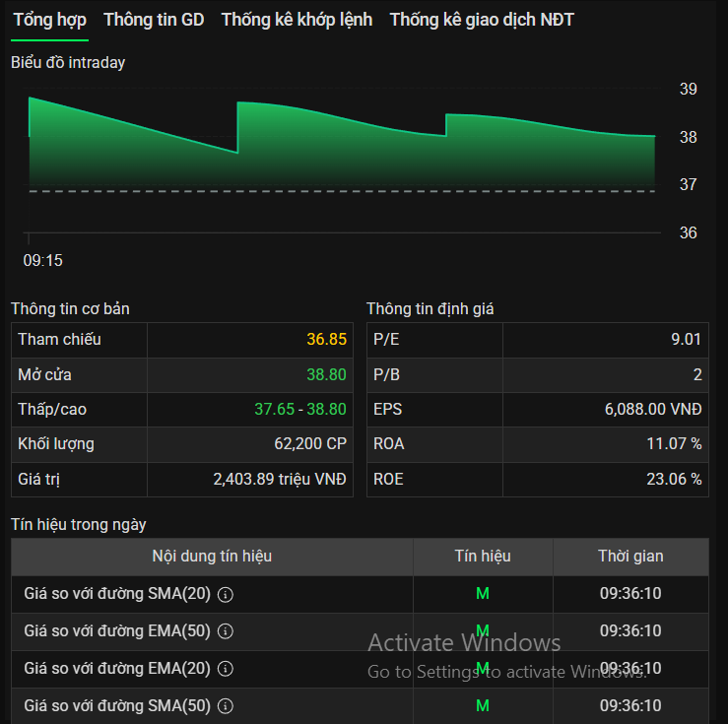The height and width of the screenshot is (724, 728).
Task: Open the Thông tin GD tab
Action: tap(154, 20)
